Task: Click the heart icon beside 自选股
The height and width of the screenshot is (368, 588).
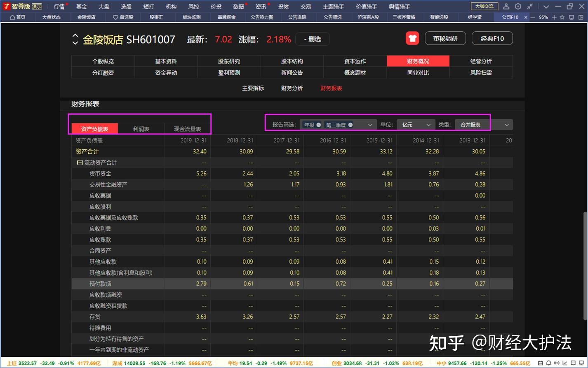Action: [x=116, y=17]
